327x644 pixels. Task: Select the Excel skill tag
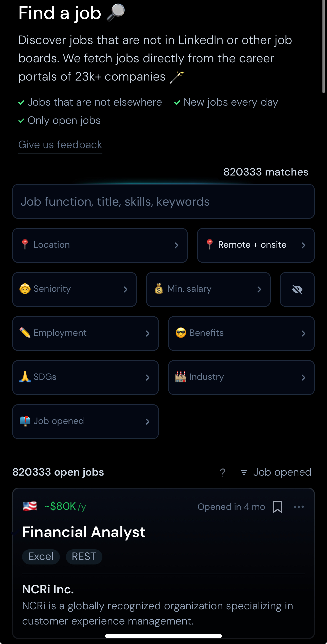tap(41, 556)
